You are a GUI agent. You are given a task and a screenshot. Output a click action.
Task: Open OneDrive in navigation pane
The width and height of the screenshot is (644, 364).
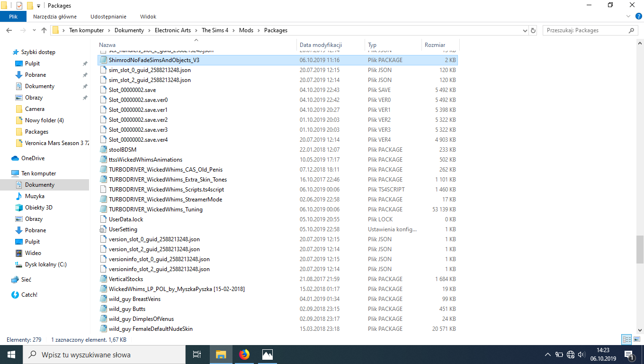pyautogui.click(x=33, y=158)
